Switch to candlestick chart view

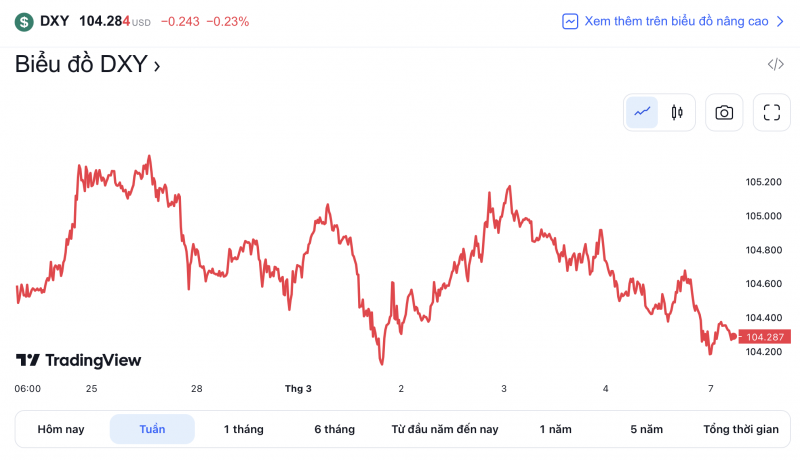tap(677, 113)
